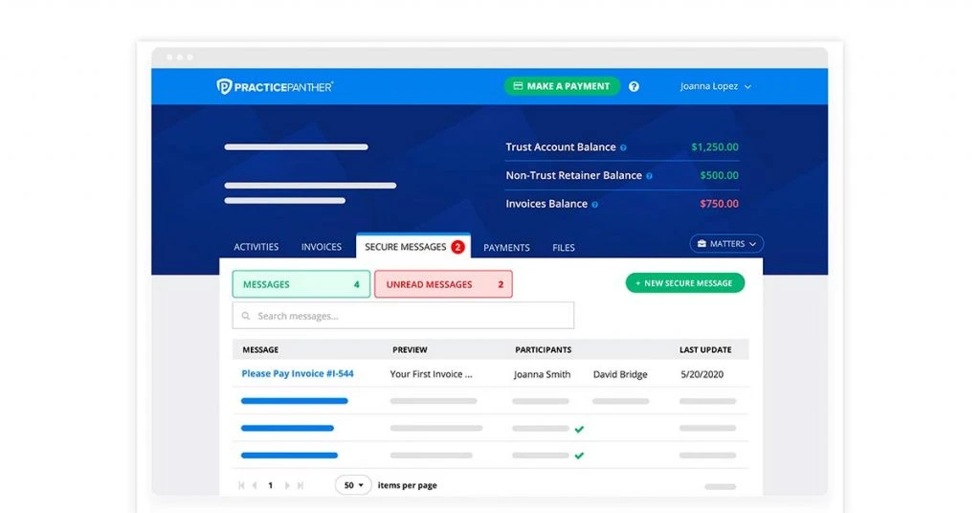980x513 pixels.
Task: Click the PracticePanther logo
Action: click(x=275, y=86)
